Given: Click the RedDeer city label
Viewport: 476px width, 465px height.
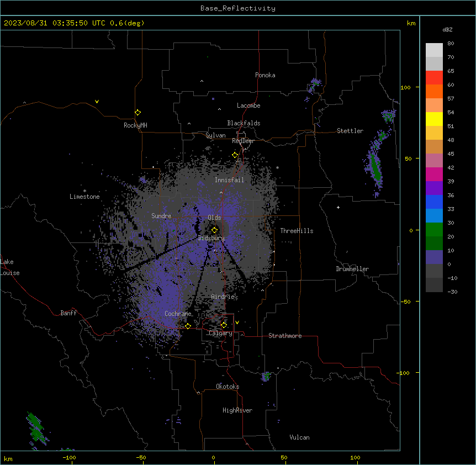Looking at the screenshot, I should tap(243, 141).
